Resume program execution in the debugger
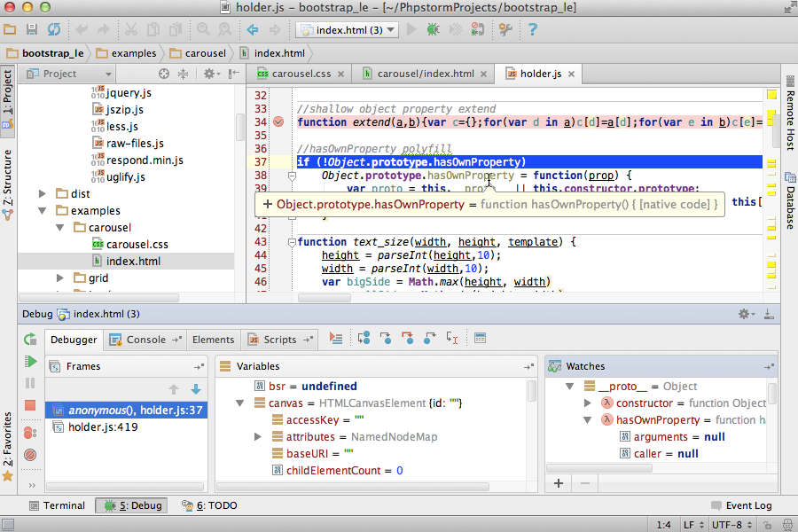This screenshot has height=532, width=798. (x=29, y=361)
